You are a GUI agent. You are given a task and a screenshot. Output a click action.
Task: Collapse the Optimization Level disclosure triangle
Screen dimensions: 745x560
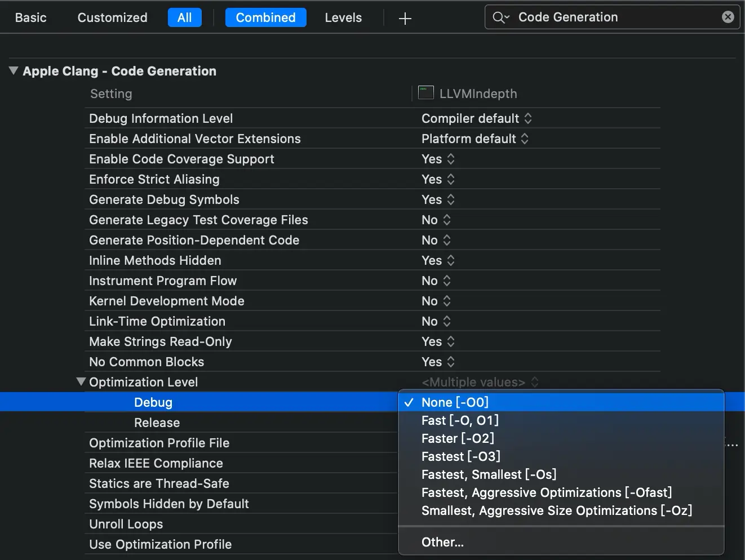(x=81, y=381)
